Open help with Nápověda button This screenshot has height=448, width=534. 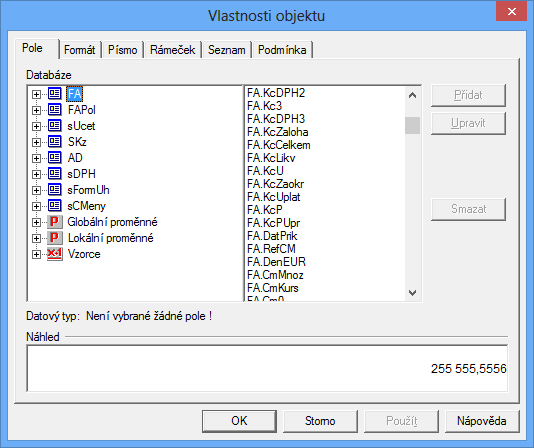[x=482, y=421]
